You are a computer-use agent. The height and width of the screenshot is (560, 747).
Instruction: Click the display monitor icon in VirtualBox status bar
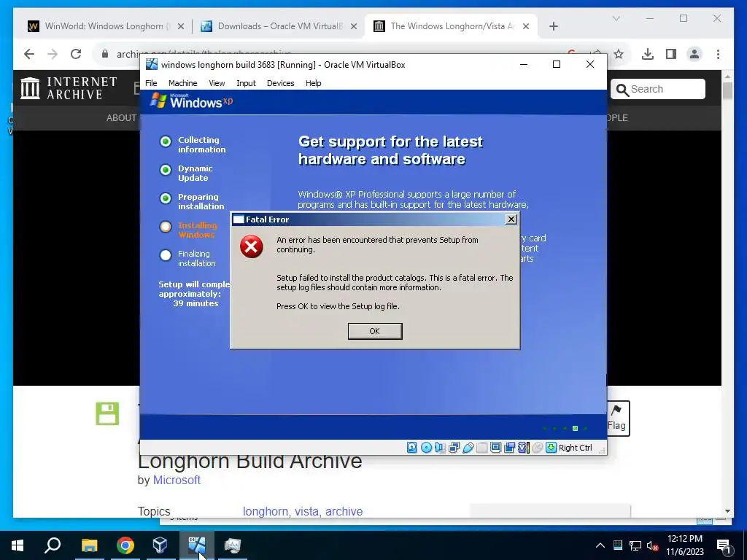click(x=495, y=448)
